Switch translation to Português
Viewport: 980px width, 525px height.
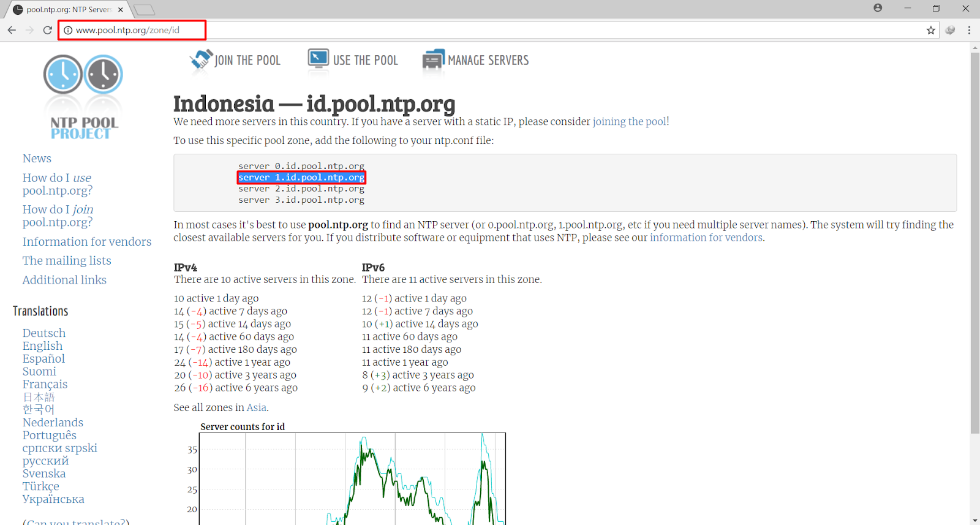[x=50, y=436]
